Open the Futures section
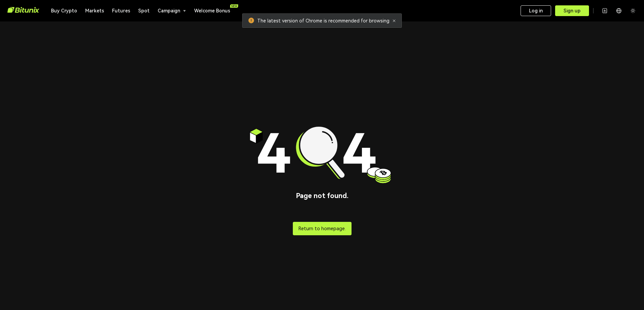The height and width of the screenshot is (310, 644). tap(121, 10)
